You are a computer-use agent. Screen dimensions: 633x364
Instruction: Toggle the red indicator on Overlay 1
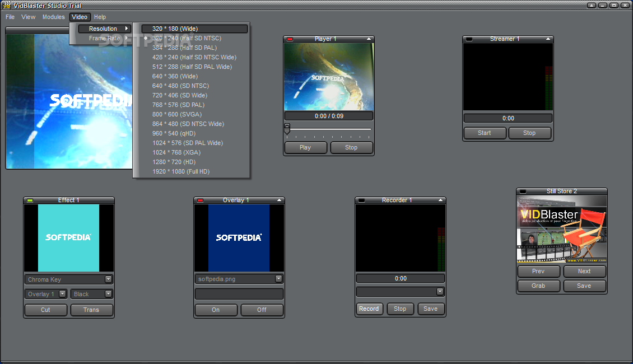click(x=200, y=200)
